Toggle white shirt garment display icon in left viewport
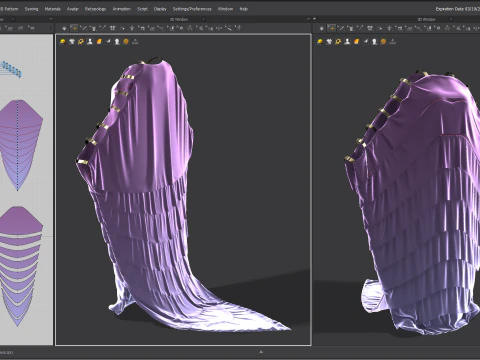 tap(72, 41)
